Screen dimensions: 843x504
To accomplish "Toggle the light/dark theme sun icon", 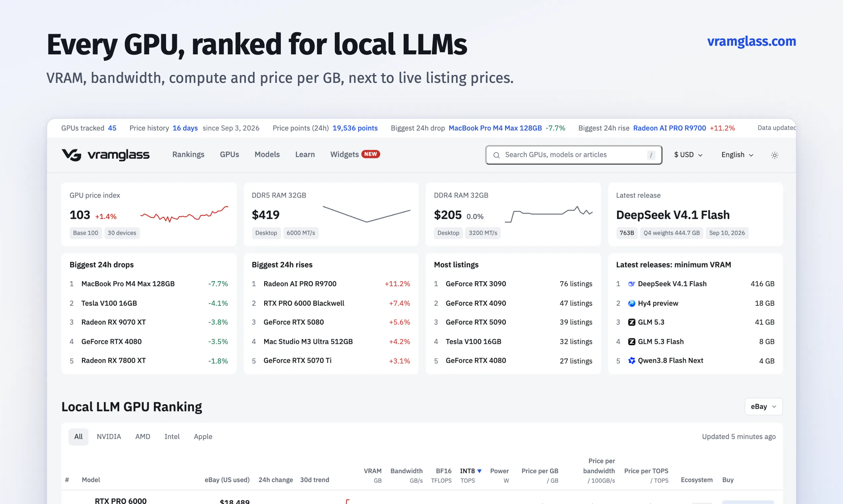I will [774, 155].
